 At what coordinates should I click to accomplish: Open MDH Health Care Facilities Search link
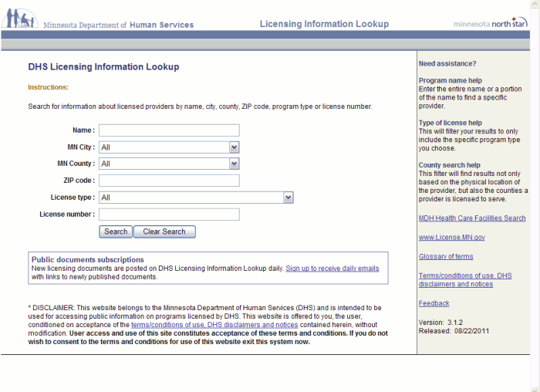click(x=472, y=218)
